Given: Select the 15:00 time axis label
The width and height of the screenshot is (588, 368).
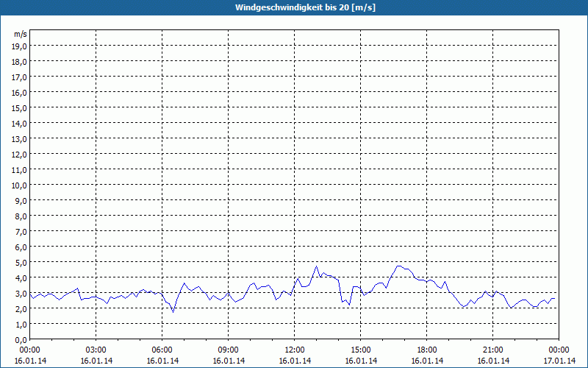Looking at the screenshot, I should pos(361,350).
